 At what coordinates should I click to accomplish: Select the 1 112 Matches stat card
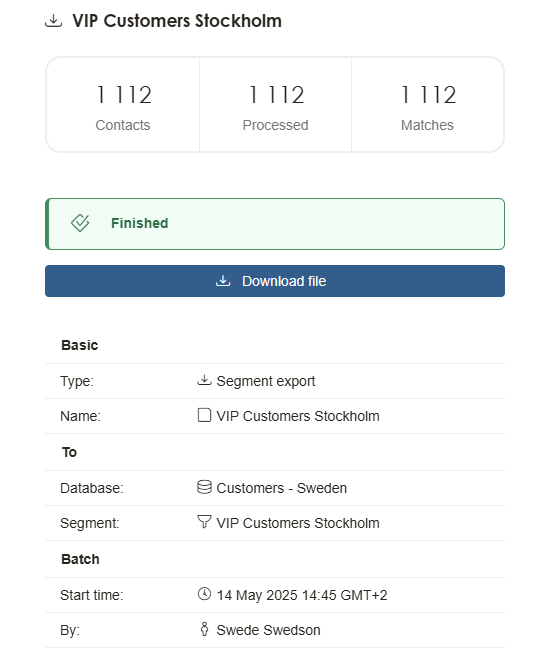click(428, 104)
